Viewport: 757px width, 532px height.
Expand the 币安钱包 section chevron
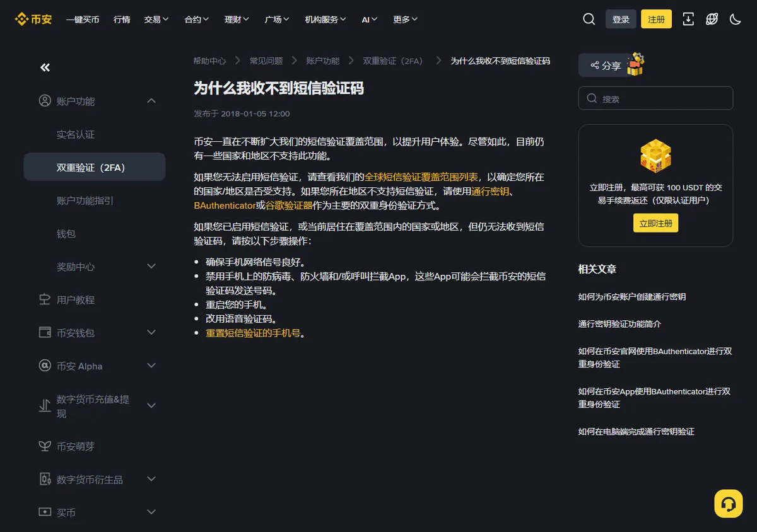(151, 332)
